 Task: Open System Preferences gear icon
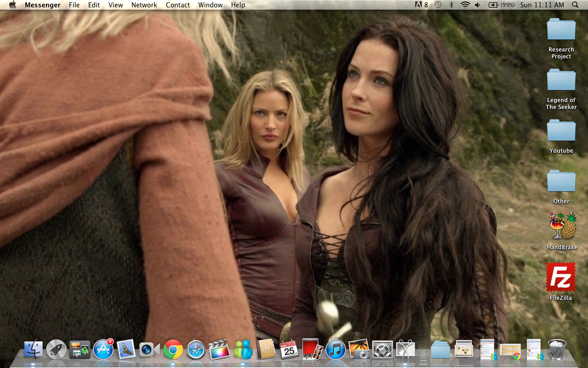(x=382, y=350)
